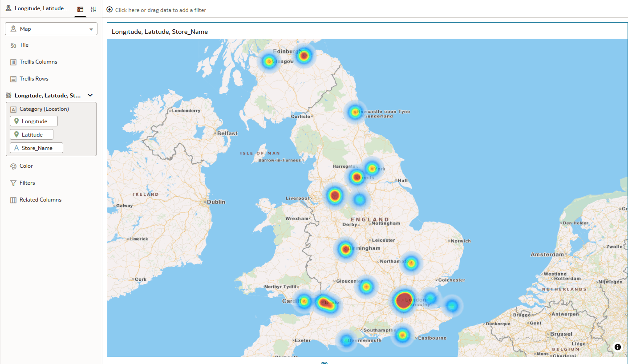
Task: Click the Carlisle label on the map
Action: pos(300,117)
